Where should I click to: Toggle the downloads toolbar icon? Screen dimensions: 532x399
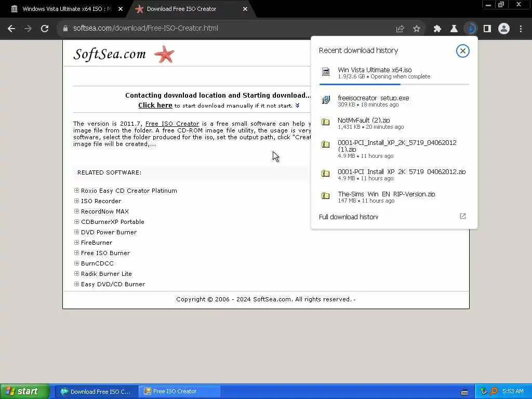click(471, 29)
